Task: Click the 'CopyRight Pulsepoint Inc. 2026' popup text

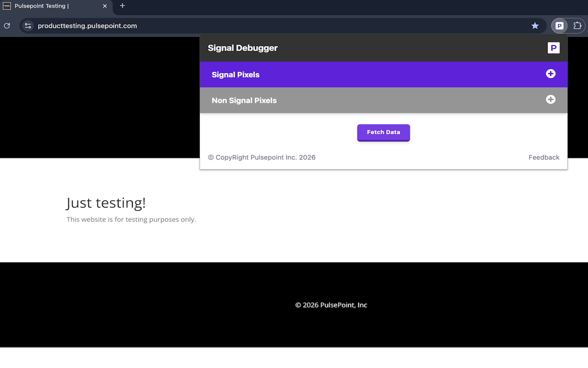Action: click(x=262, y=157)
